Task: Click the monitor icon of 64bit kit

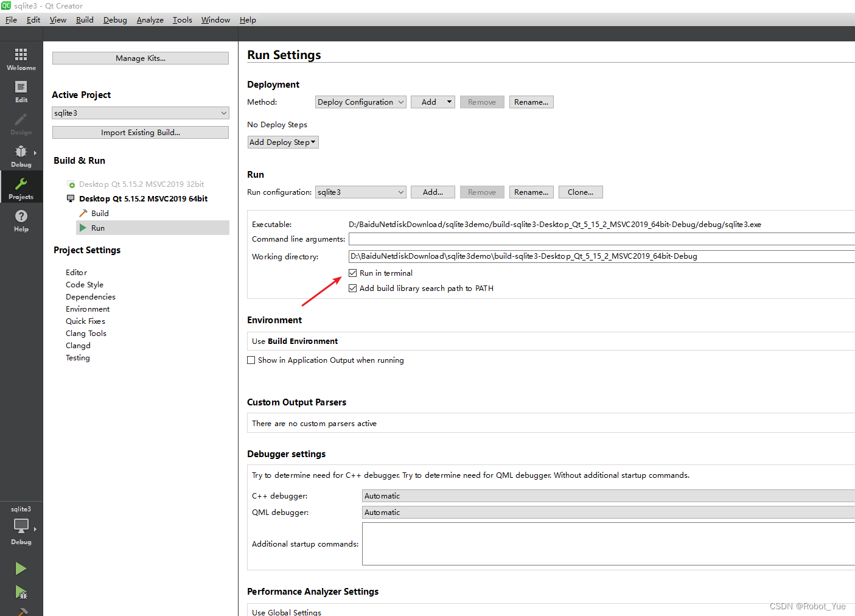Action: pyautogui.click(x=71, y=198)
